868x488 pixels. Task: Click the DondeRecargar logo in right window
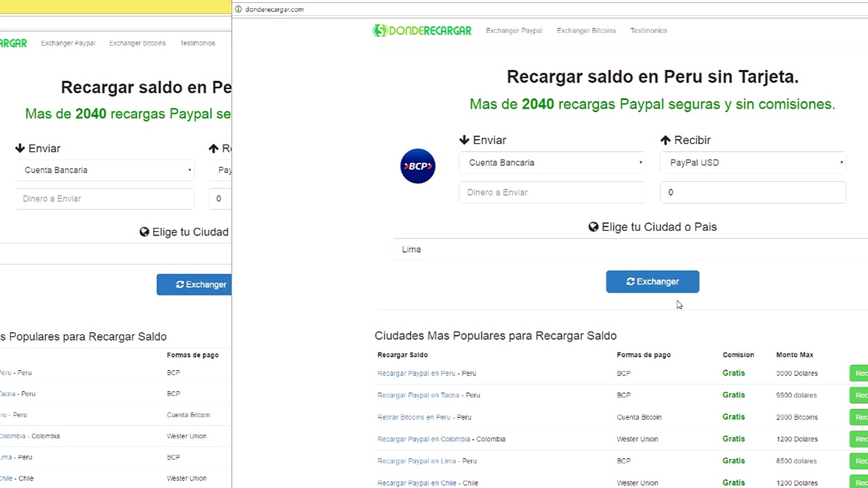(422, 31)
